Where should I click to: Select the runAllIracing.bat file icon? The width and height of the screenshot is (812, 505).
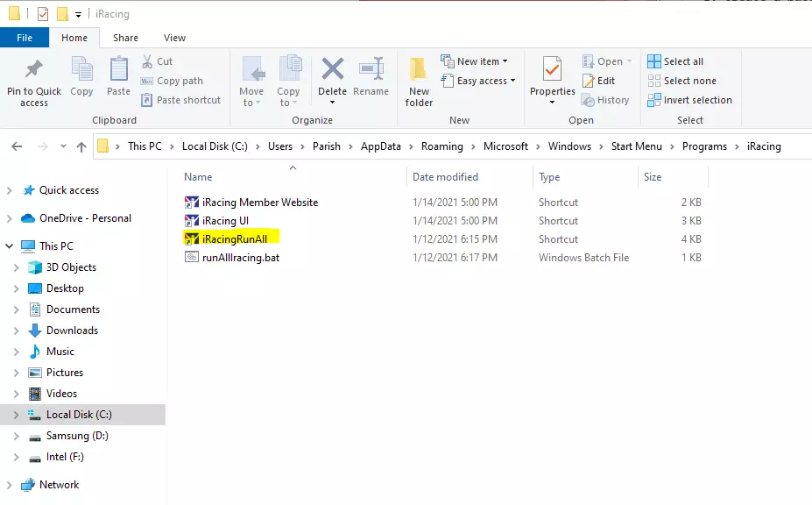coord(192,258)
